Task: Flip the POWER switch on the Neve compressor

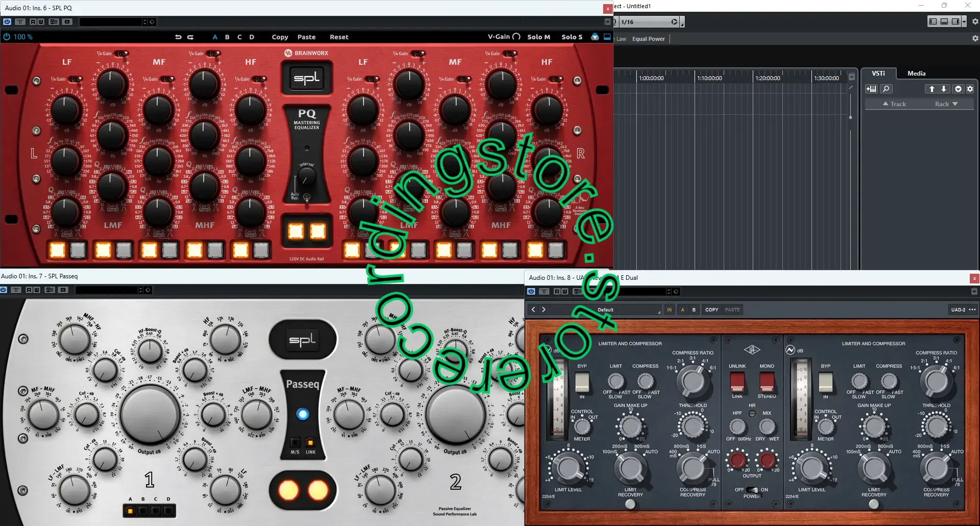Action: pyautogui.click(x=752, y=490)
